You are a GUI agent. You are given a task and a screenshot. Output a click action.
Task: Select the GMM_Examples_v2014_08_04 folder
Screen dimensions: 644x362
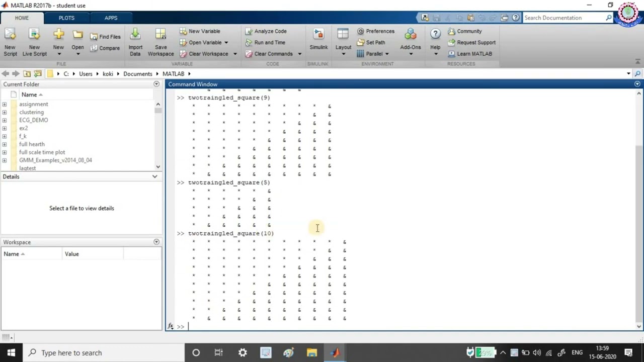[x=55, y=160]
